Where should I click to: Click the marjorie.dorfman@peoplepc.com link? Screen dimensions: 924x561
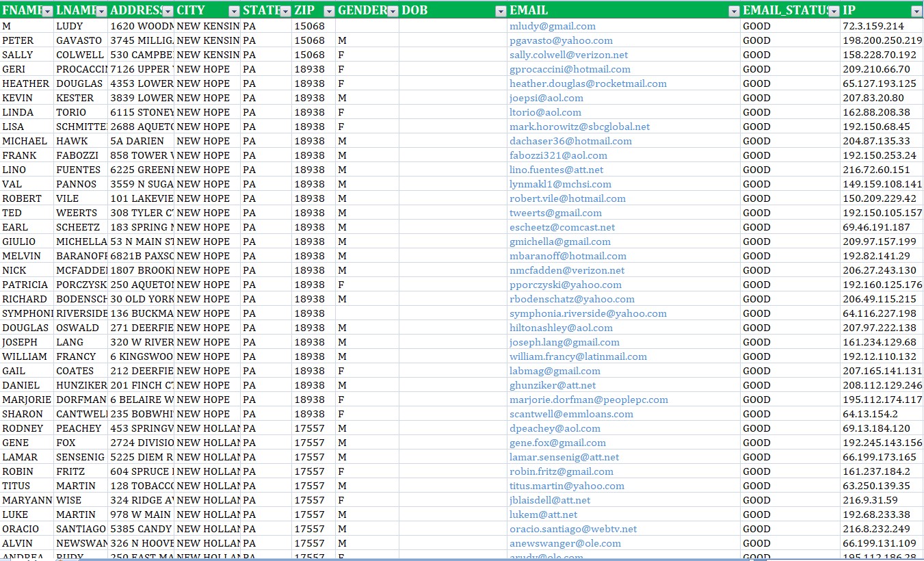click(x=589, y=400)
